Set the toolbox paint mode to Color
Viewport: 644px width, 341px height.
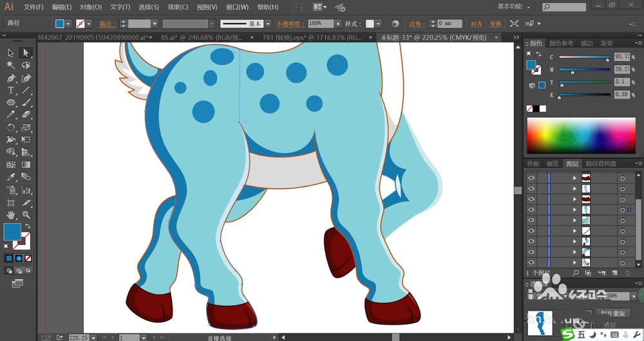click(9, 259)
